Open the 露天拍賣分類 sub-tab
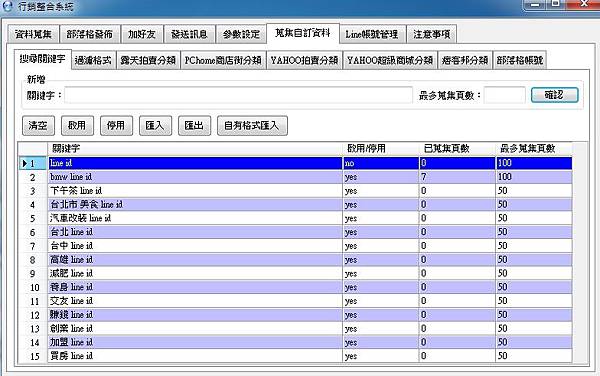The width and height of the screenshot is (600, 376). (148, 60)
